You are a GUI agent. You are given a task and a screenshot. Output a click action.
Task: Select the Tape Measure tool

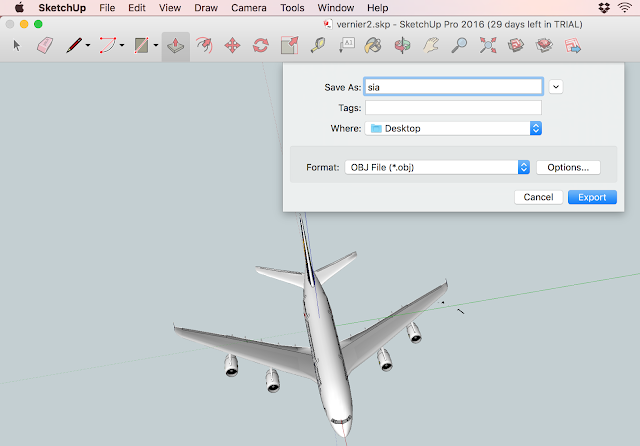[x=318, y=45]
